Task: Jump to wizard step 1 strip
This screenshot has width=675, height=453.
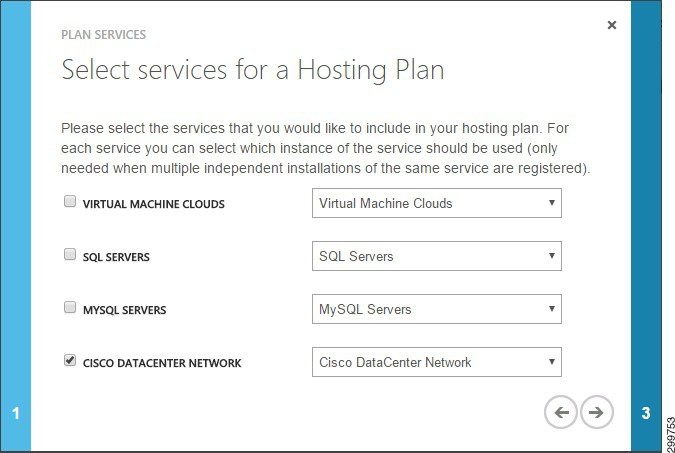Action: tap(15, 226)
